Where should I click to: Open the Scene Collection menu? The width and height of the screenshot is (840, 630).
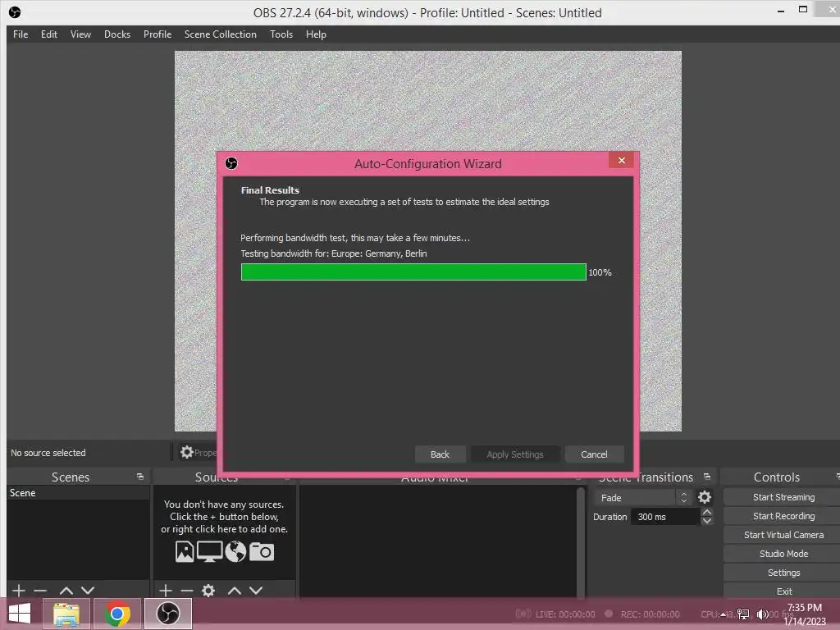click(x=220, y=34)
